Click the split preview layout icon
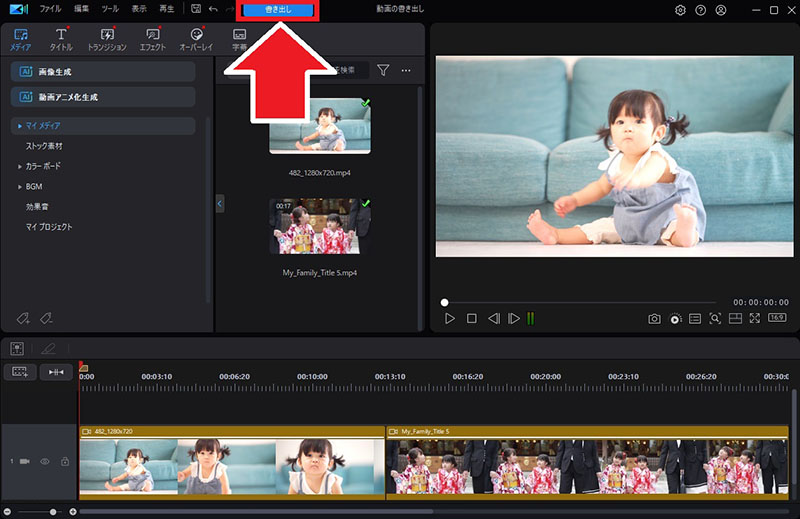 735,319
